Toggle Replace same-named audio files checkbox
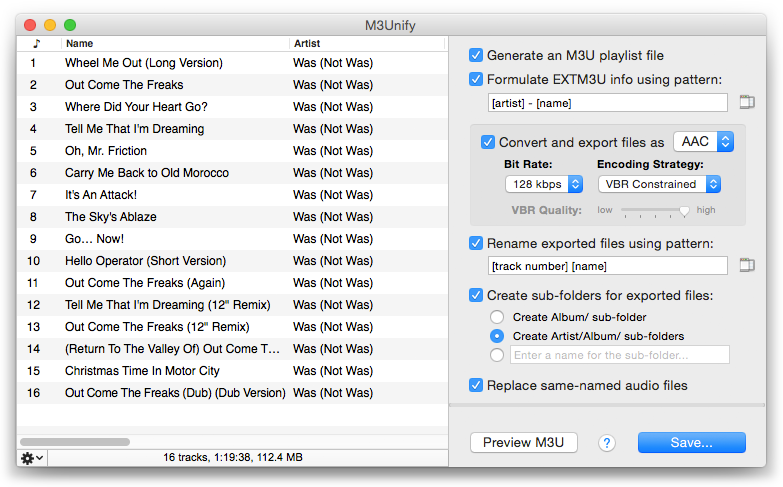This screenshot has width=783, height=487. point(476,385)
